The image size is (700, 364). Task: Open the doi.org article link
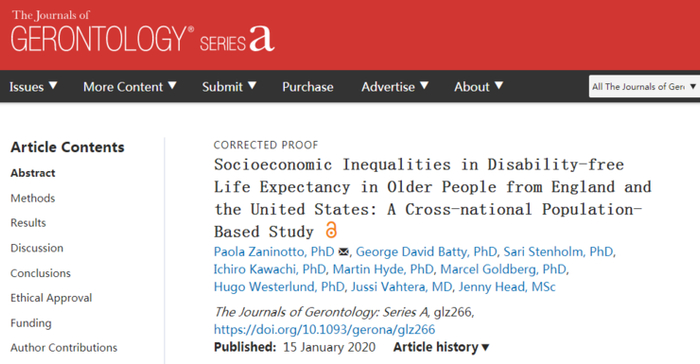pos(324,330)
